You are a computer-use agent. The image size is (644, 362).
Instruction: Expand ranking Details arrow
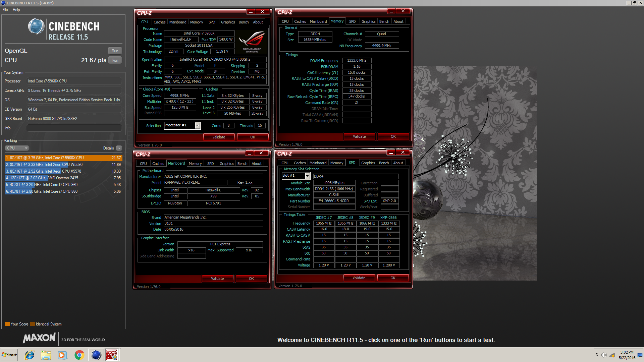pyautogui.click(x=119, y=148)
